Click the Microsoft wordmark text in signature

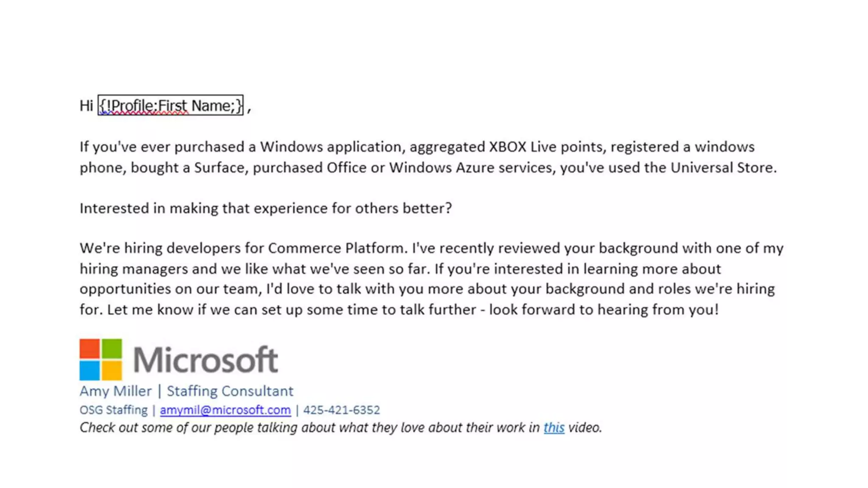(206, 360)
